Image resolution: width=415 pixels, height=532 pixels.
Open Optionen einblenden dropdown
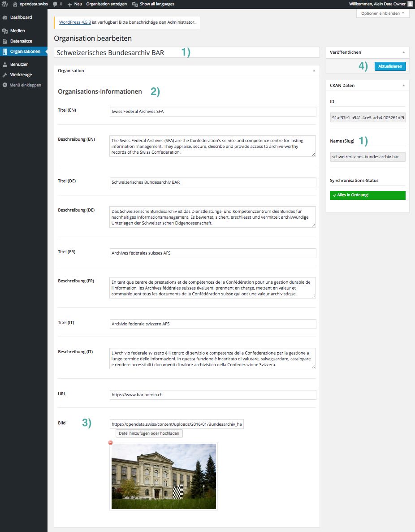(x=383, y=13)
